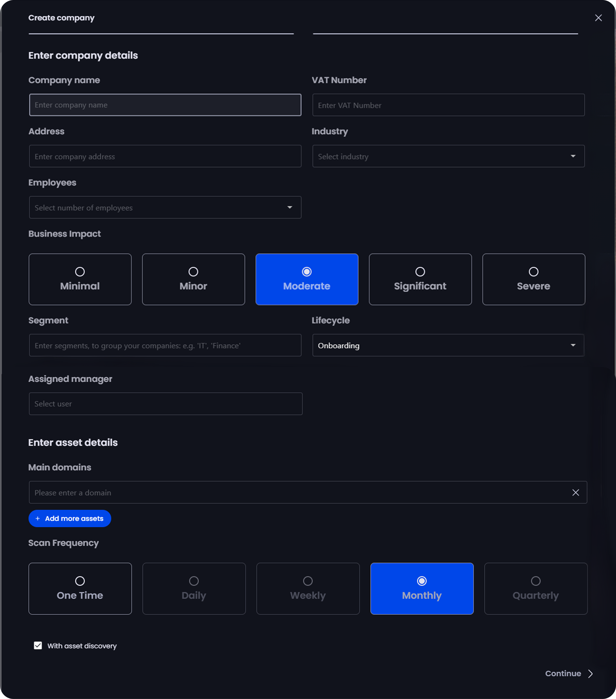616x699 pixels.
Task: Set business impact to Severe
Action: click(534, 279)
